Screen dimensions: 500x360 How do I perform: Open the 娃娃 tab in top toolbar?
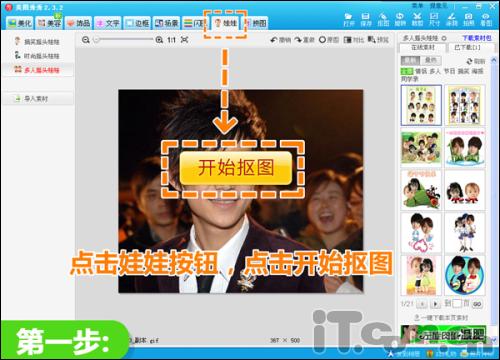(226, 23)
